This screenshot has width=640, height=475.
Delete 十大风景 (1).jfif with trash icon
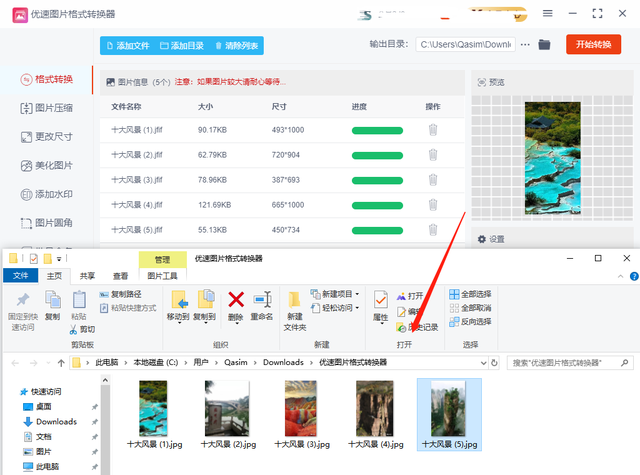point(433,130)
